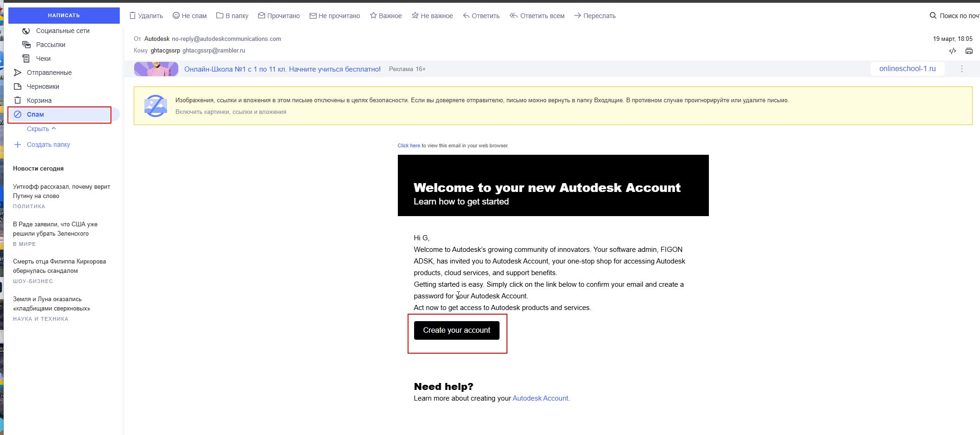Click the Чеки receipt icon

click(x=26, y=59)
